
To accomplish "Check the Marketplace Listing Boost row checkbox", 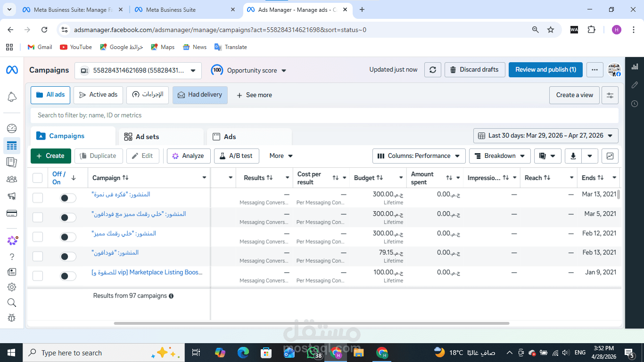I will 38,276.
